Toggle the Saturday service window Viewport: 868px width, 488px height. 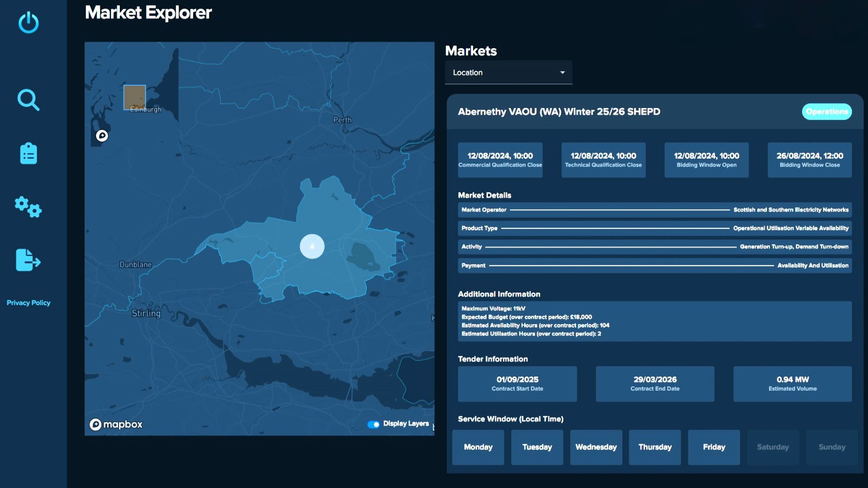click(x=773, y=447)
